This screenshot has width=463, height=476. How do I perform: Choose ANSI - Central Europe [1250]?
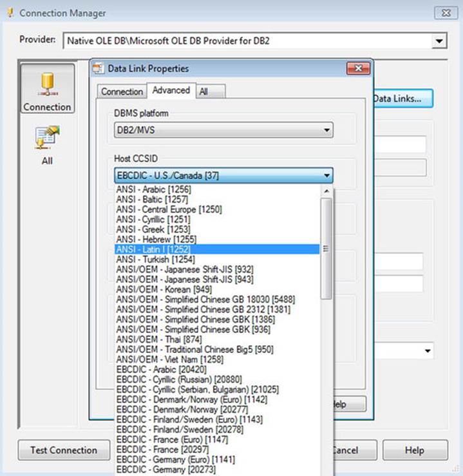click(x=217, y=209)
